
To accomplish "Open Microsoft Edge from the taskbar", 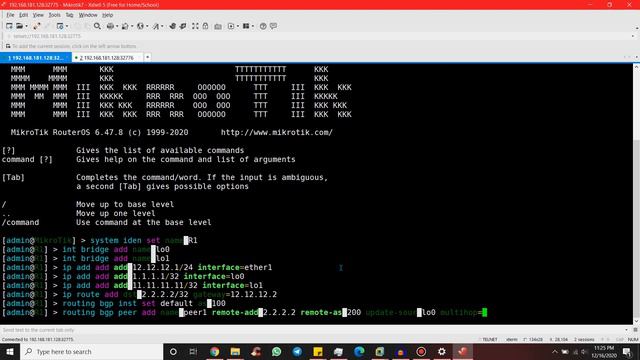I will [359, 351].
